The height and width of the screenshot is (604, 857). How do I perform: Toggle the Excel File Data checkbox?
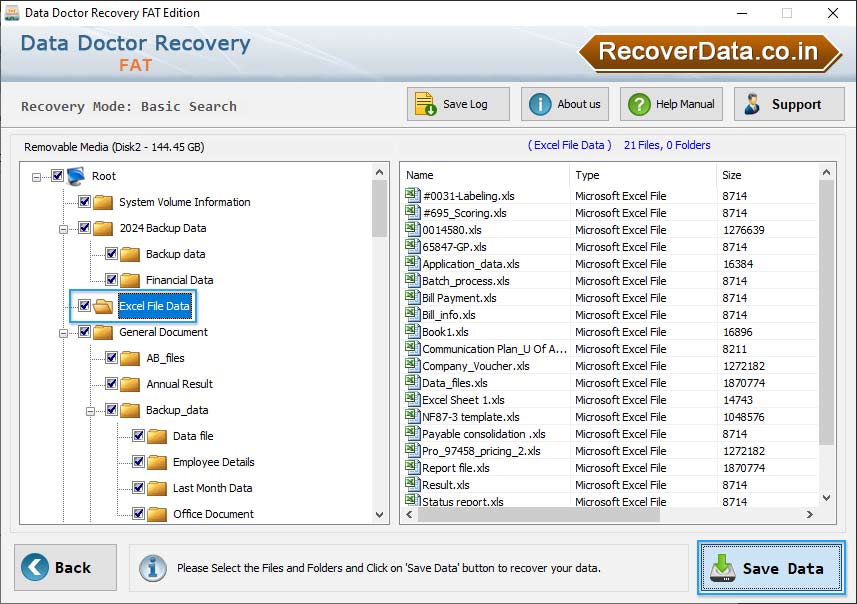pyautogui.click(x=84, y=306)
